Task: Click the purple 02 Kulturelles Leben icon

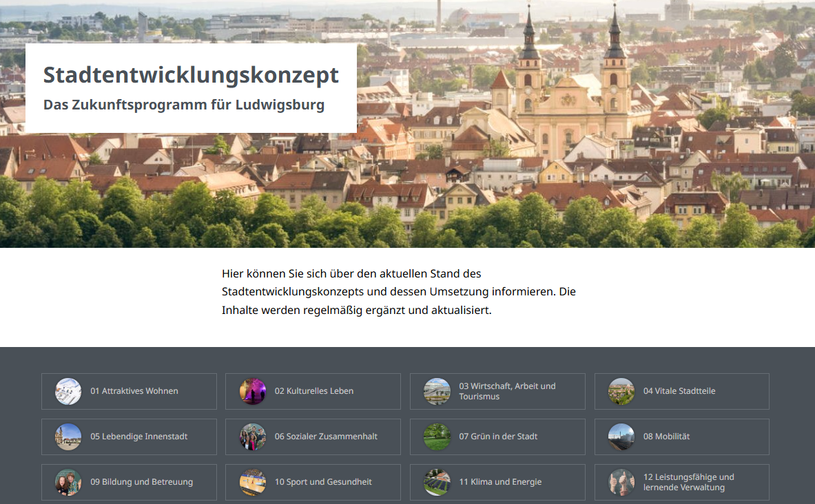Action: (252, 390)
